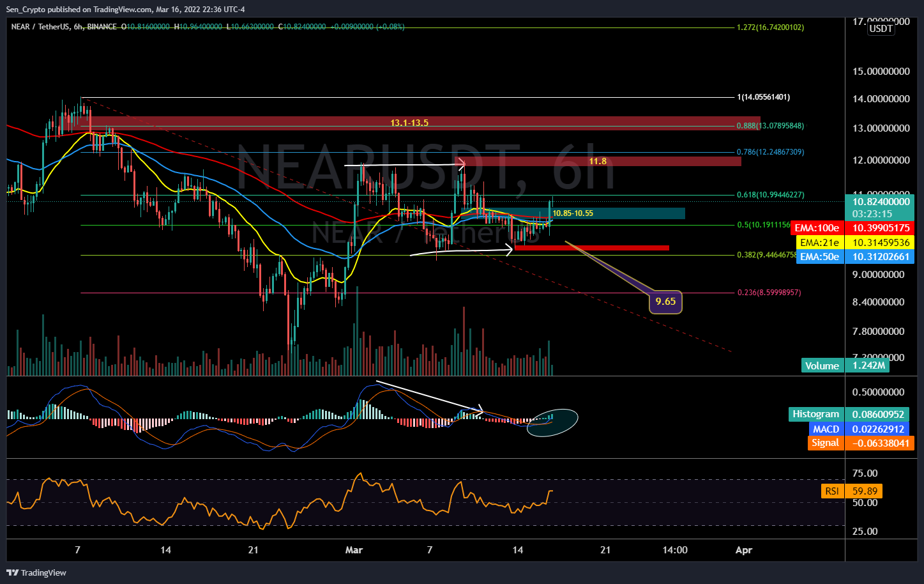Click the EMA:21e indicator label
Viewport: 924px width, 584px height.
(819, 243)
